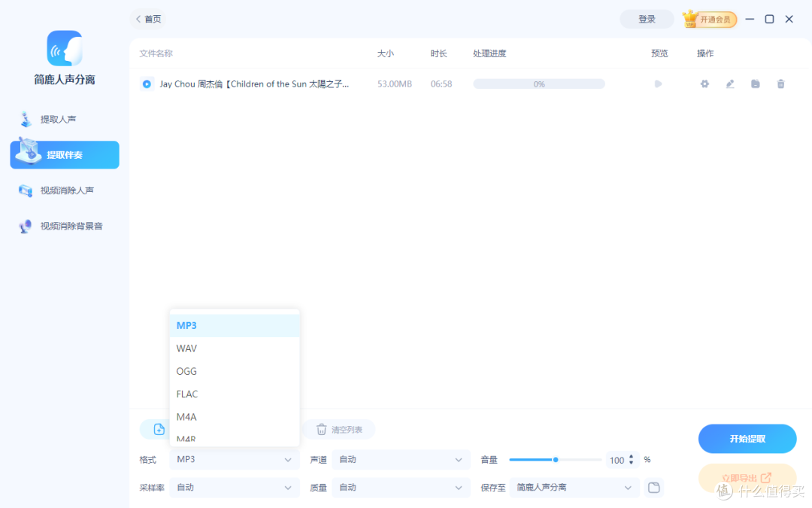Open the 声道 dropdown
This screenshot has height=508, width=812.
click(x=401, y=460)
